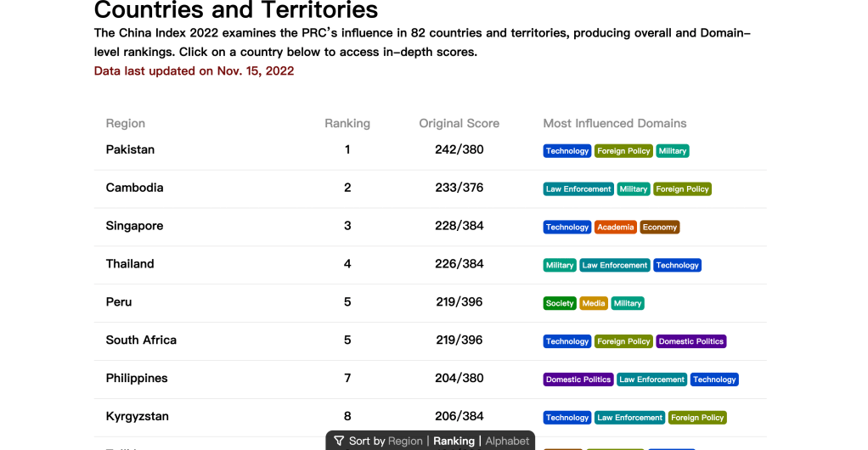Open the Cambodia country page
The height and width of the screenshot is (450, 868).
pyautogui.click(x=134, y=188)
